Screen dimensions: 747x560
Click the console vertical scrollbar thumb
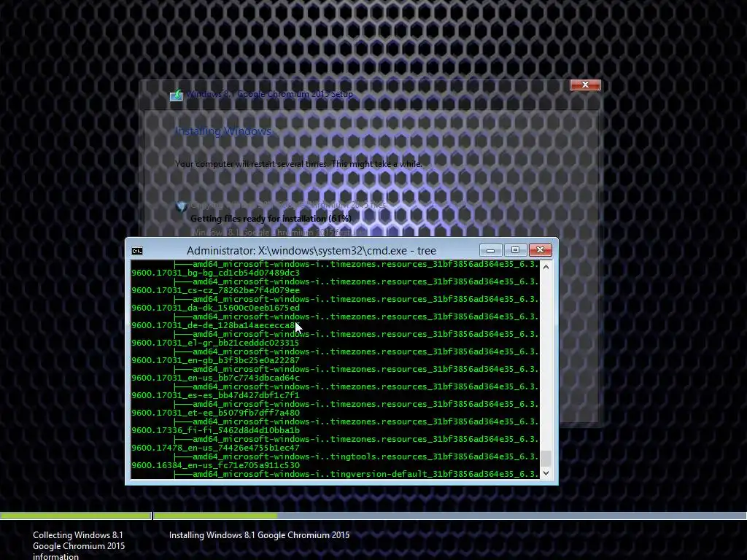[546, 458]
